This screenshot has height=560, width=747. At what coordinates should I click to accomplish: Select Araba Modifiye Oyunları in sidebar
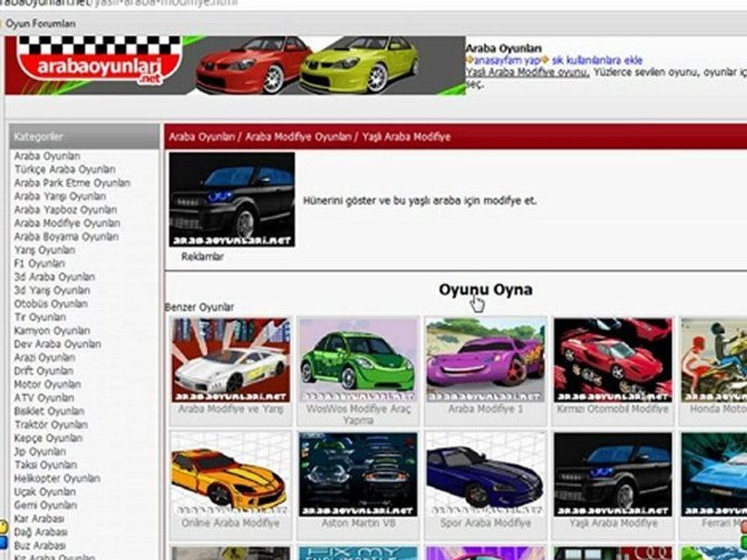[67, 223]
